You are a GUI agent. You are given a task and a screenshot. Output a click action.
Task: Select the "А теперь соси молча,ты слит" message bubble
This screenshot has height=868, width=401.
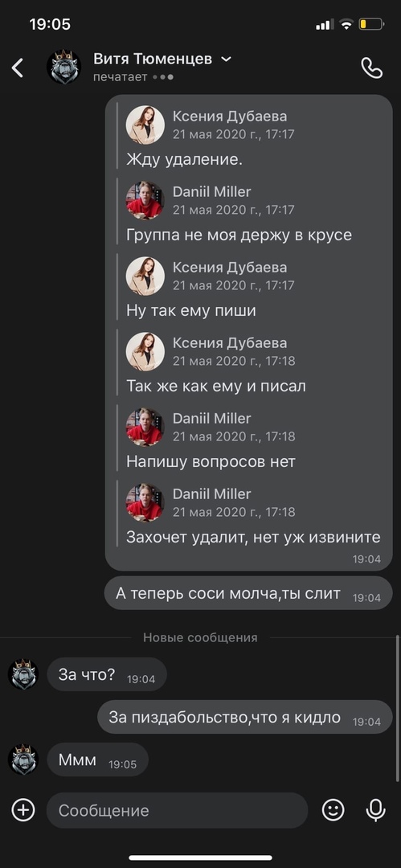pyautogui.click(x=248, y=593)
